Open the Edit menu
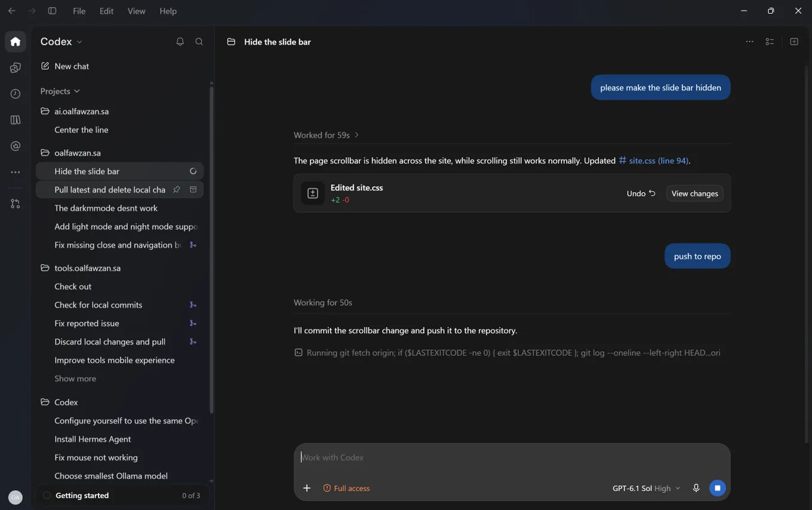812x510 pixels. pyautogui.click(x=106, y=11)
